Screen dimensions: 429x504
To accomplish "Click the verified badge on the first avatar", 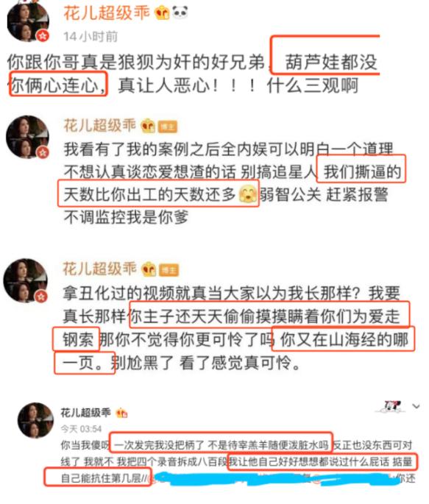I will coord(43,35).
